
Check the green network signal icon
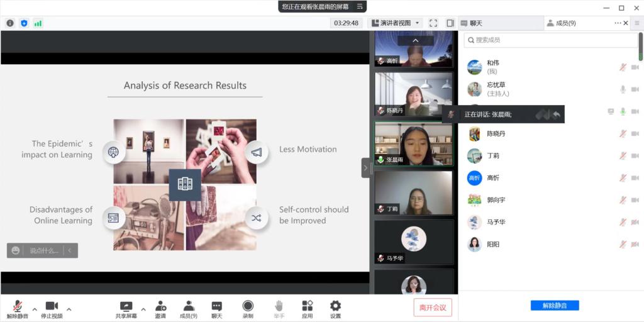[x=38, y=23]
